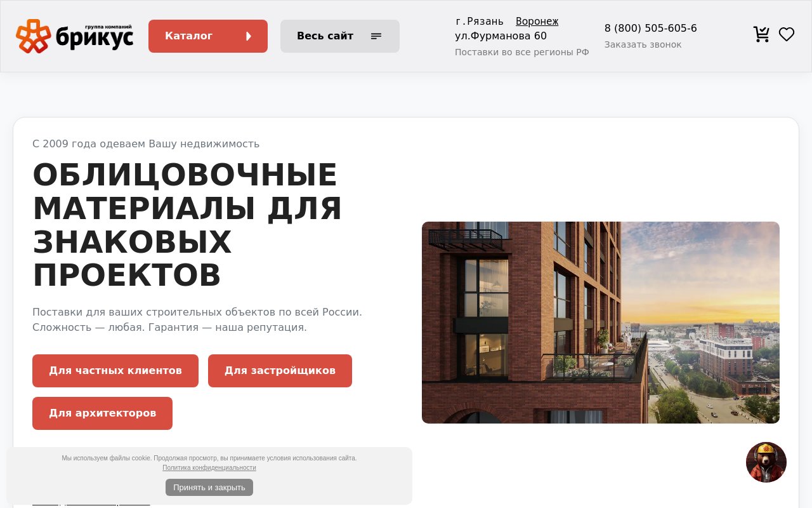
Task: Open the Весь сайт site menu
Action: tap(340, 36)
